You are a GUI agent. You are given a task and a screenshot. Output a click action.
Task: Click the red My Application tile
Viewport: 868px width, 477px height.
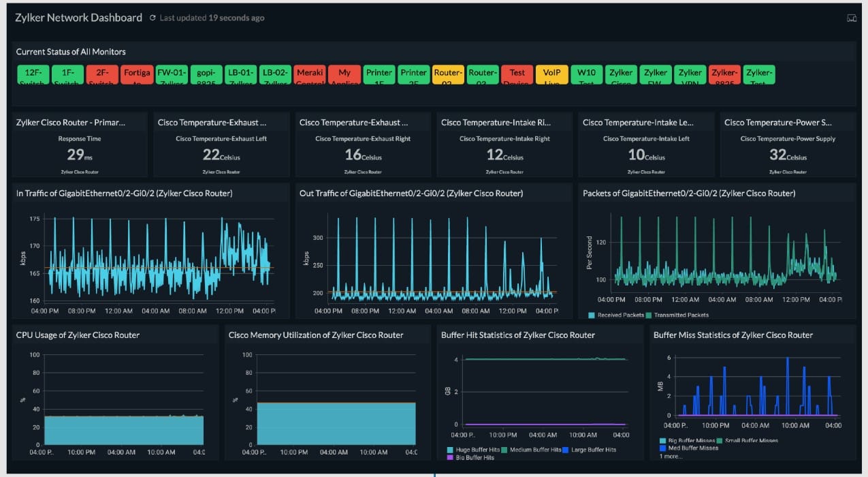point(344,75)
